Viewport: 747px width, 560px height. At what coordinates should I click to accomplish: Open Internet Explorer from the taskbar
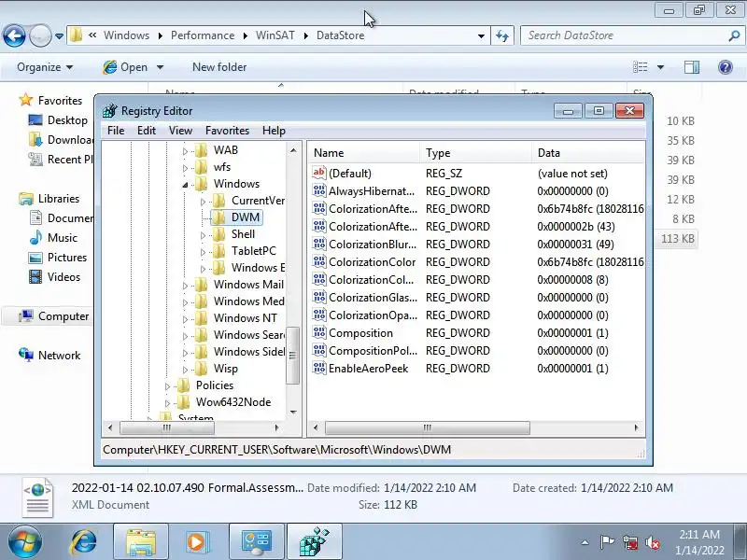[84, 542]
